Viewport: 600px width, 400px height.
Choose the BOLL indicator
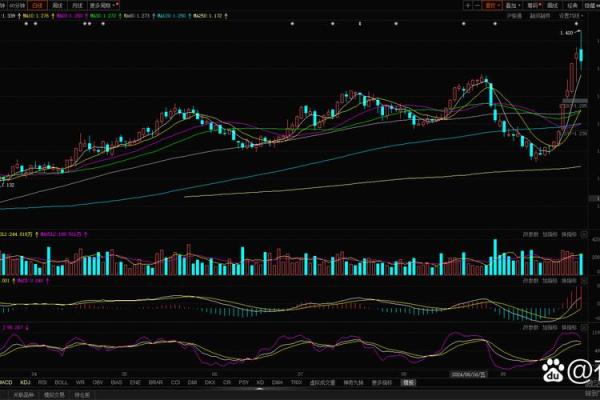click(62, 382)
